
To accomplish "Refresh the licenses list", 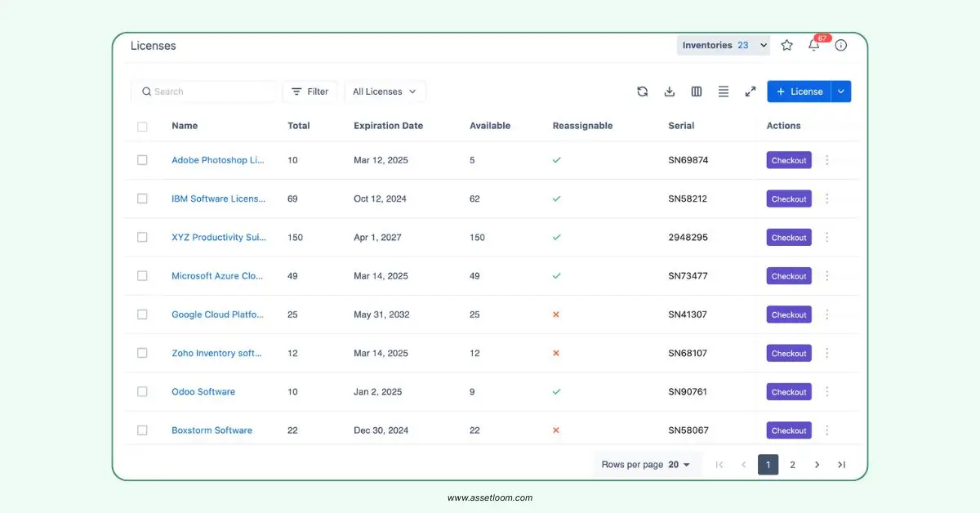I will tap(642, 91).
